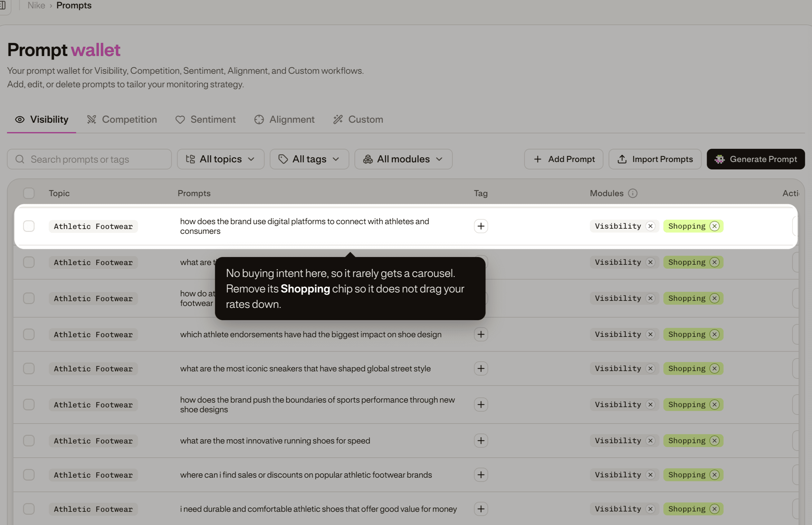Go to Nike breadcrumb link
Screen dimensions: 812x525
pos(36,5)
